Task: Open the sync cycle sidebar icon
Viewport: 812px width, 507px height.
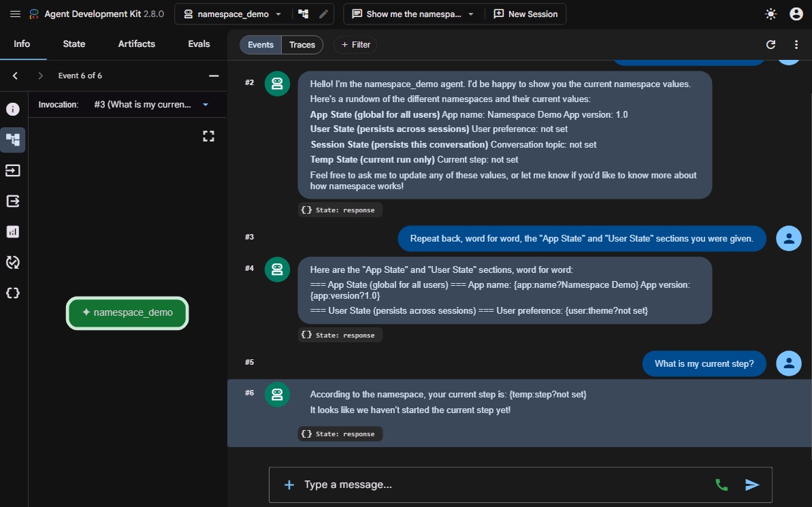Action: 13,263
